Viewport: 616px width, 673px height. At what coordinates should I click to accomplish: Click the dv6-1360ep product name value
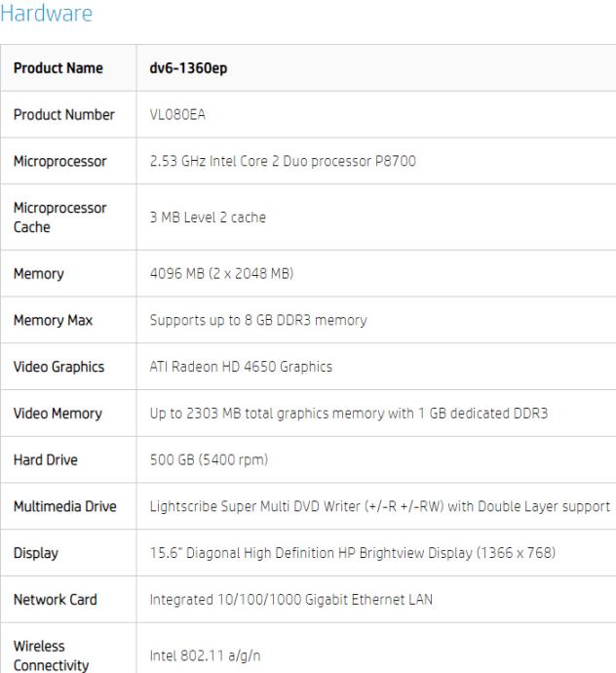coord(188,68)
